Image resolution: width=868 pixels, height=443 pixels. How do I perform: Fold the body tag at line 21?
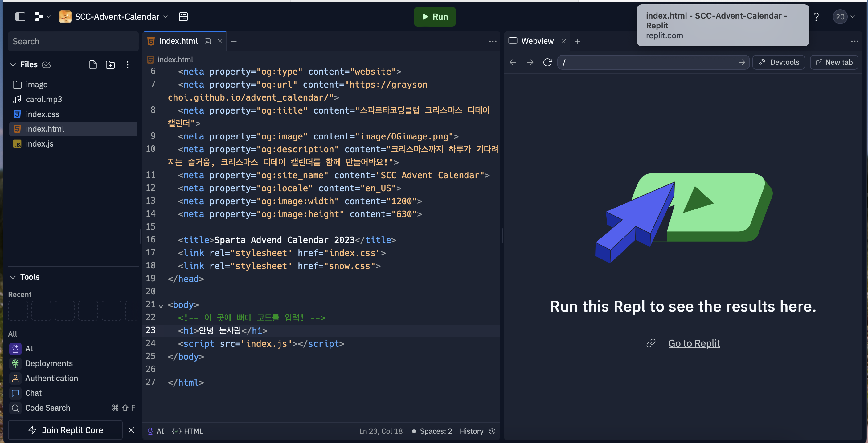(x=161, y=306)
